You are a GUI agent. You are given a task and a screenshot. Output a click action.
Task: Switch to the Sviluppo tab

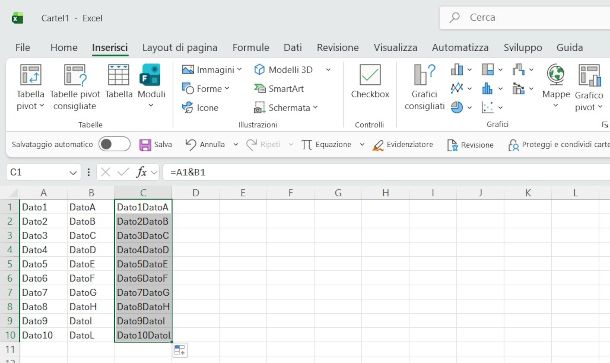pos(522,47)
